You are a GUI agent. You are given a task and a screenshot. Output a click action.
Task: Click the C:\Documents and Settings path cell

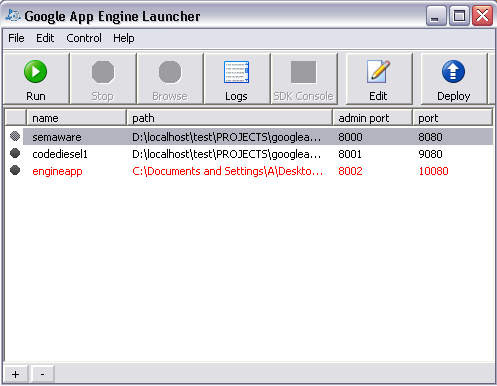click(x=227, y=171)
